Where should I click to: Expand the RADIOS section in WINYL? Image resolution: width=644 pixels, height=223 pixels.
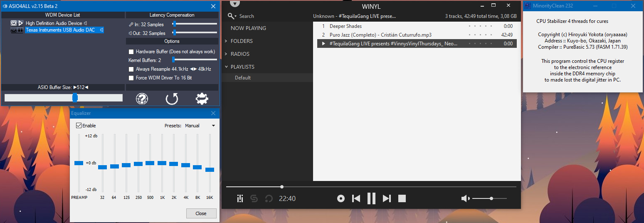coord(226,54)
